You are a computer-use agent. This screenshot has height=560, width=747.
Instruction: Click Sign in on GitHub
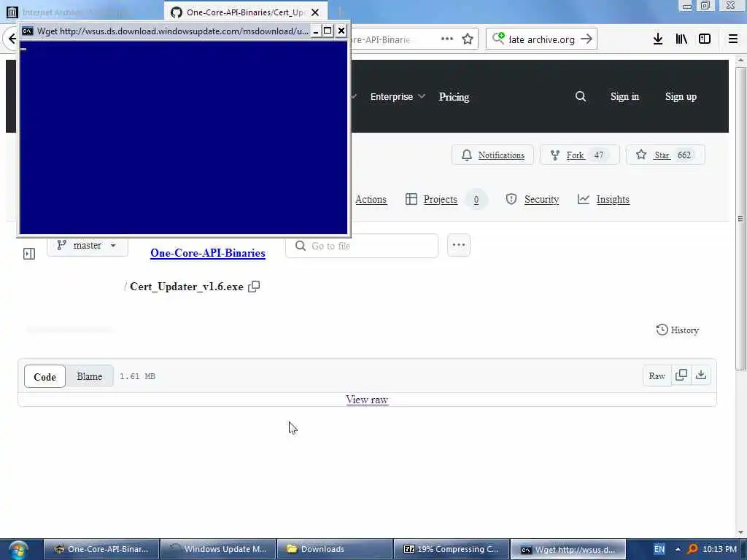click(624, 97)
